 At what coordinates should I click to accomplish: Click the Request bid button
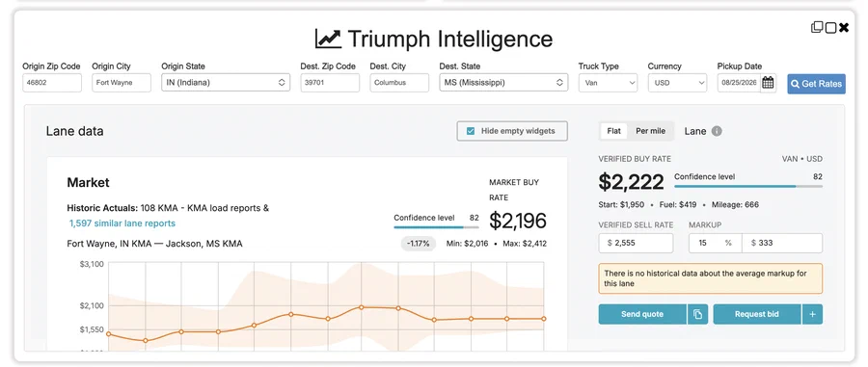tap(757, 314)
